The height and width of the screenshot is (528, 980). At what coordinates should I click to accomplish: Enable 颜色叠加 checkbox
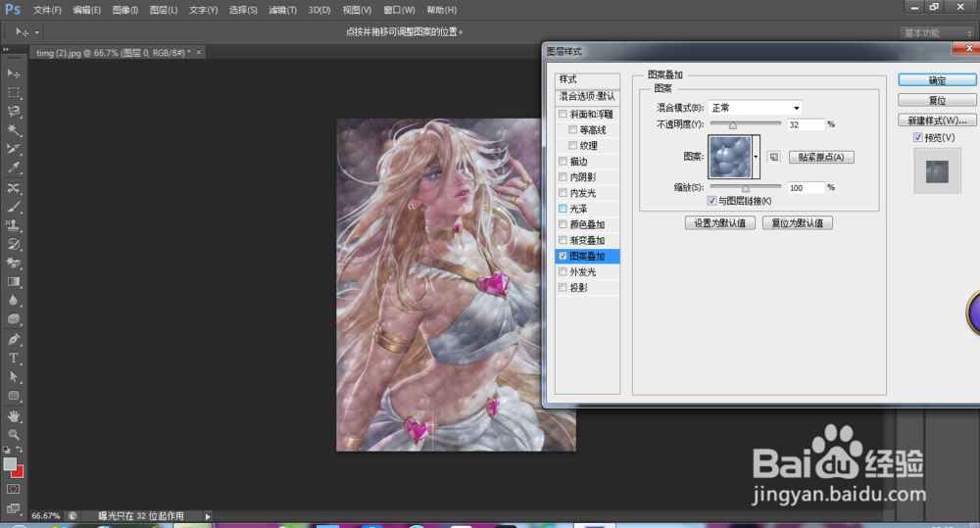pos(563,224)
